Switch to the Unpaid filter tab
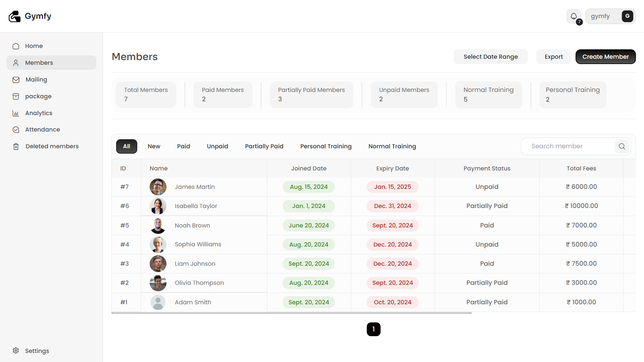Image resolution: width=644 pixels, height=362 pixels. 217,146
